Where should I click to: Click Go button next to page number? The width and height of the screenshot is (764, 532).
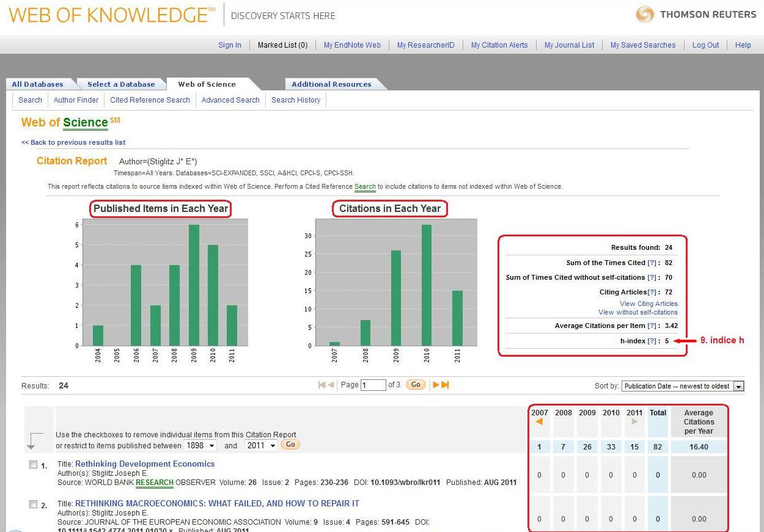coord(416,385)
